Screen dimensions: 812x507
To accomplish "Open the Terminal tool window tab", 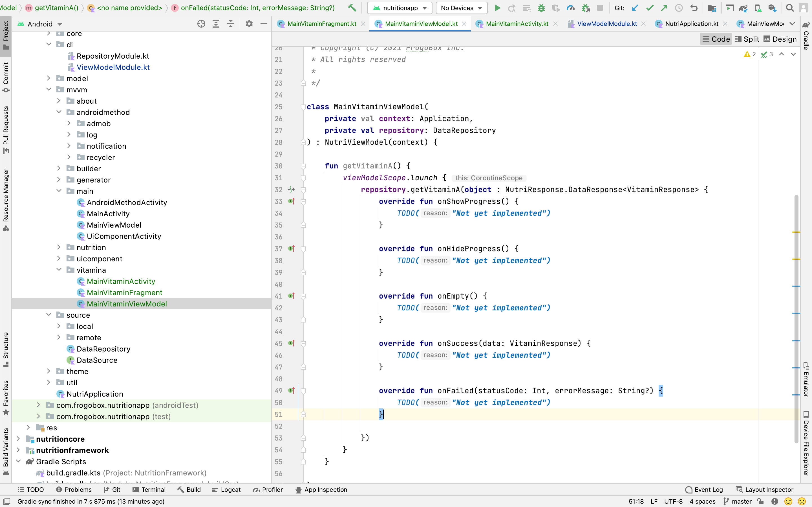I will [x=149, y=490].
